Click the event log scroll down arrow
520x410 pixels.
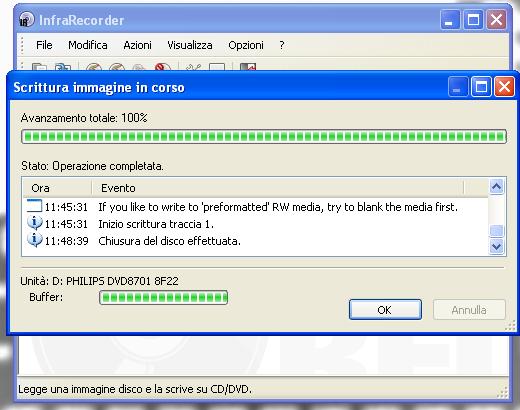coord(497,247)
